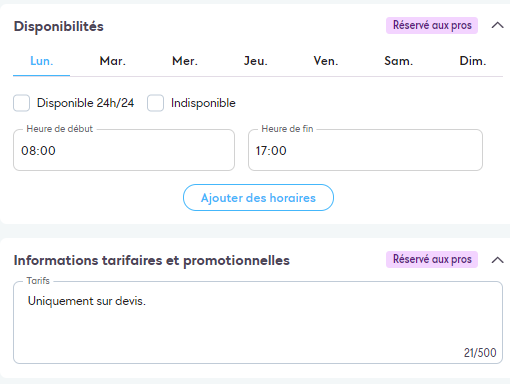Click the Ajouter des horaires button
This screenshot has height=384, width=510.
(x=258, y=198)
